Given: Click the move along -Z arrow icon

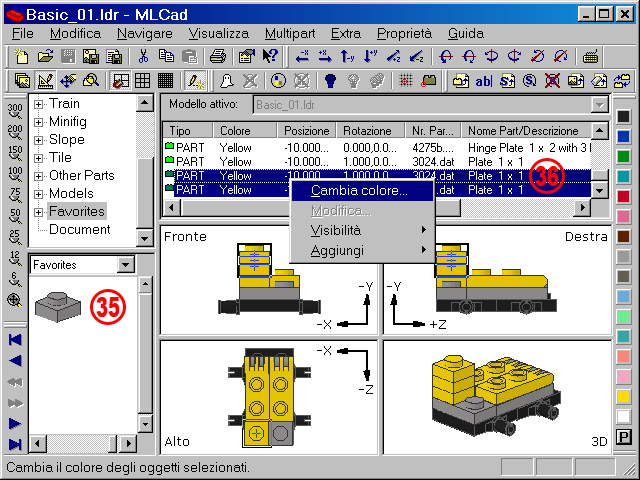Looking at the screenshot, I should coord(416,56).
